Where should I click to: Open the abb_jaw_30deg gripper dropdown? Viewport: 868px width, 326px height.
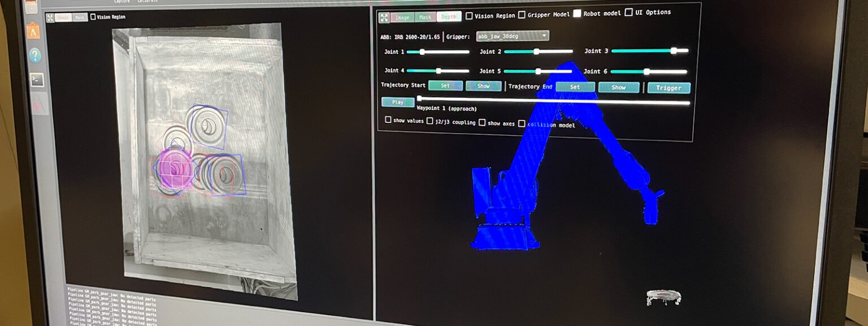point(512,36)
